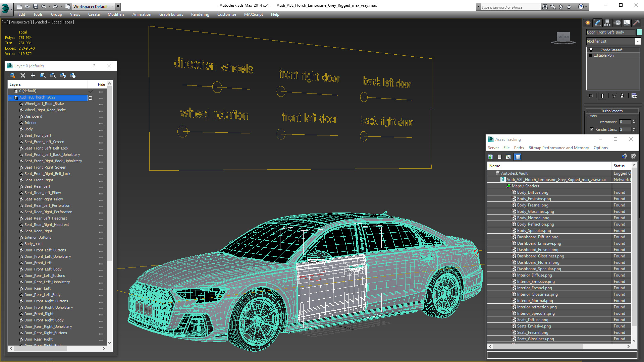Open the Modifiers menu
This screenshot has width=644, height=362.
tap(116, 14)
